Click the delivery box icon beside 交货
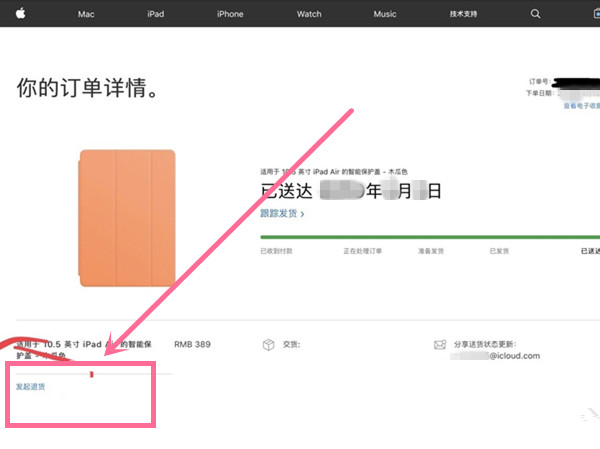Viewport: 600px width, 449px height. 269,345
